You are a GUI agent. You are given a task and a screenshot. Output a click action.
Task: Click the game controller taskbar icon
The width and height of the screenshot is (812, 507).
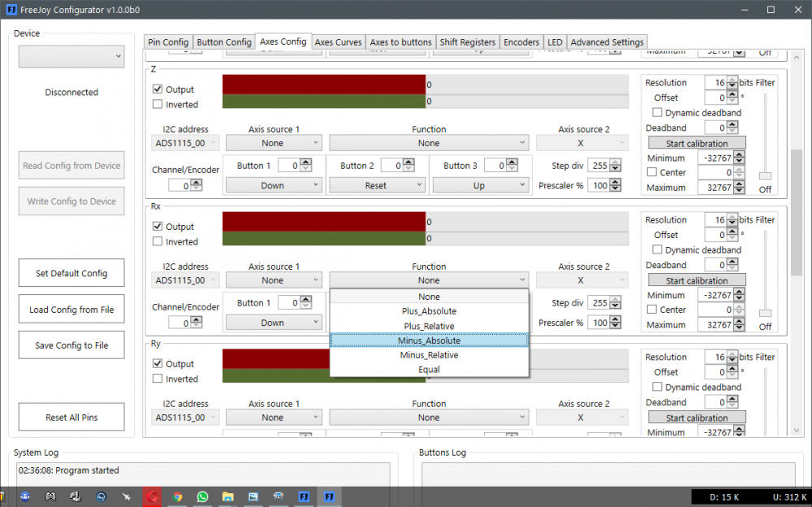coord(50,496)
